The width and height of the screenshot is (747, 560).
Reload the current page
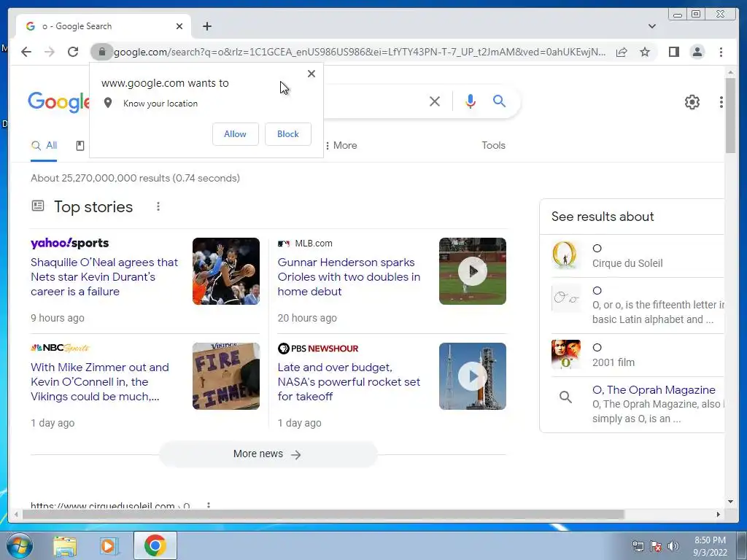73,52
